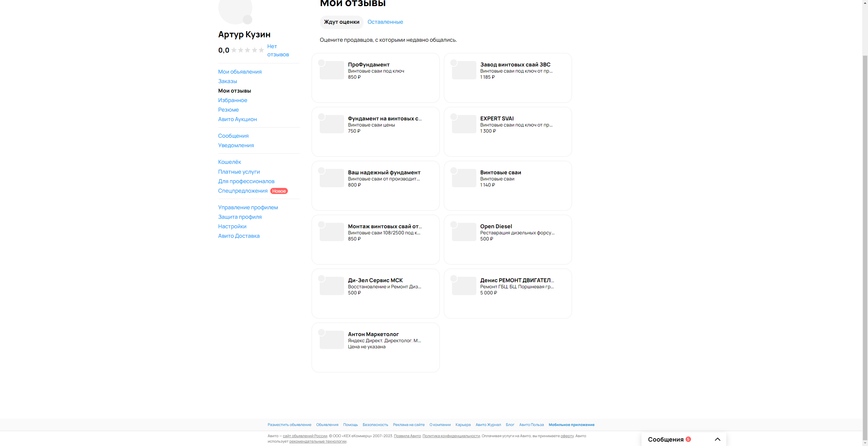Screen dimensions: 868x446
Task: Go to Избранное in sidebar
Action: pyautogui.click(x=233, y=100)
